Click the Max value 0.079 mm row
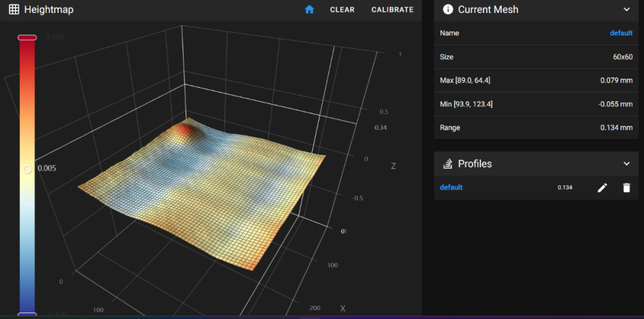 (536, 81)
